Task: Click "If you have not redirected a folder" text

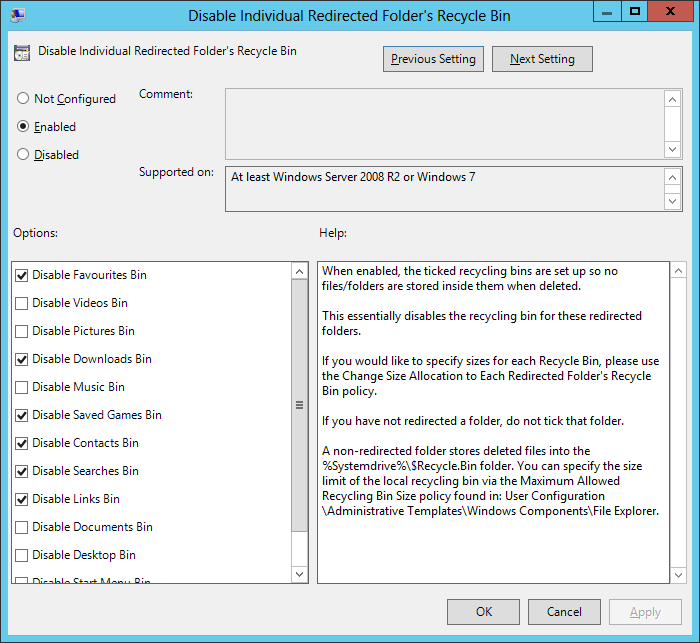Action: pyautogui.click(x=412, y=421)
